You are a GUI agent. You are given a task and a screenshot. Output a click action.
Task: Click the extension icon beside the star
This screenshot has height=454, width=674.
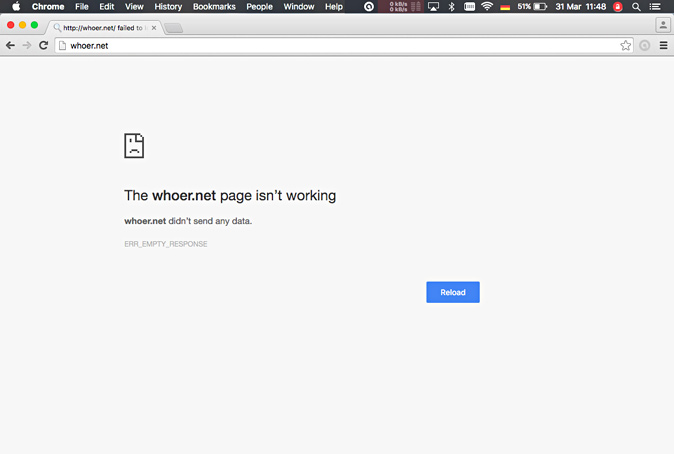pyautogui.click(x=644, y=45)
